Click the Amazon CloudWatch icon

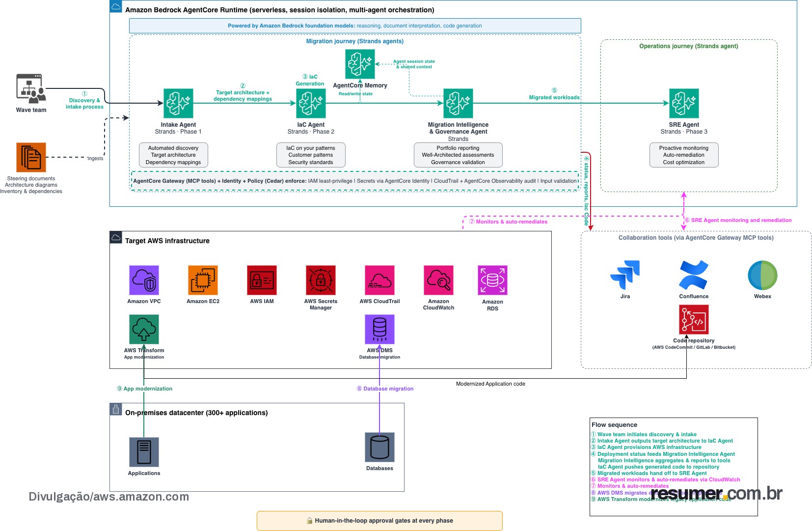click(x=438, y=280)
